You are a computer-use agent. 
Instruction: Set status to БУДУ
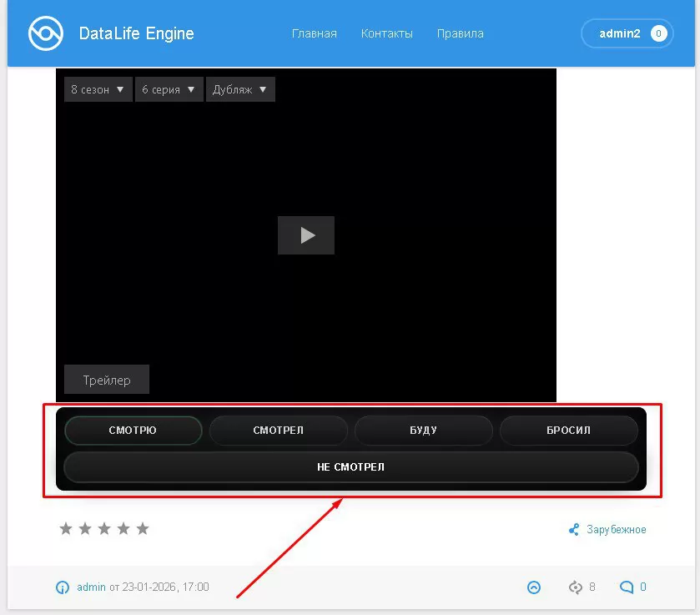(423, 431)
